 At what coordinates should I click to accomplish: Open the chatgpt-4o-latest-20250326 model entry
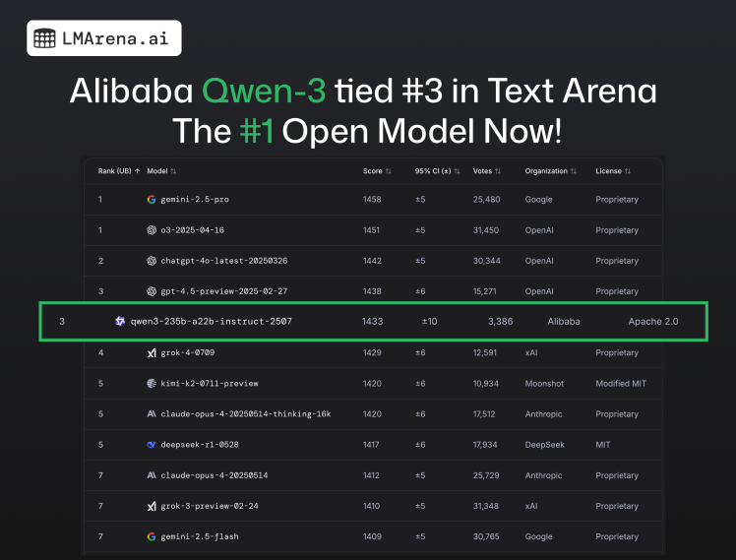[224, 261]
